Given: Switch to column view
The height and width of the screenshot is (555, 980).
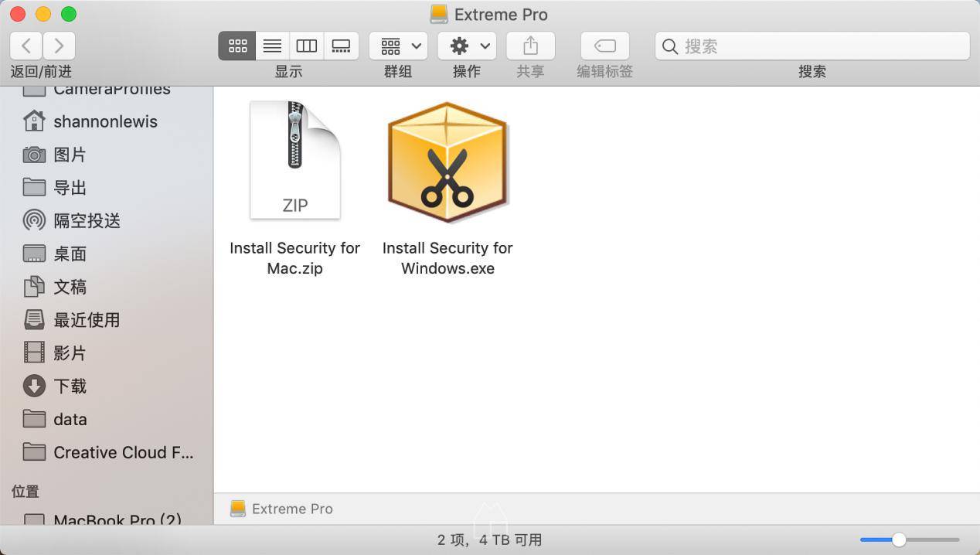Looking at the screenshot, I should [x=307, y=46].
